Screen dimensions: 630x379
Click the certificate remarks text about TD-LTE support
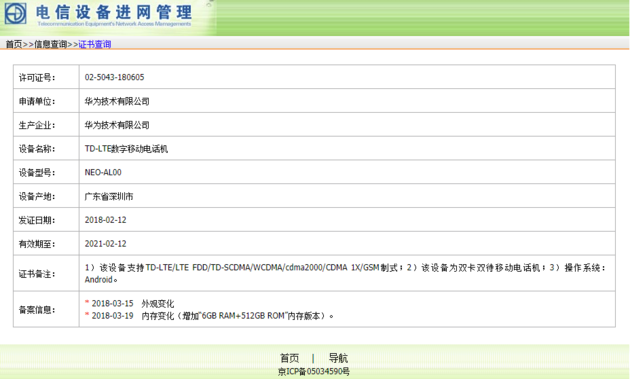345,273
